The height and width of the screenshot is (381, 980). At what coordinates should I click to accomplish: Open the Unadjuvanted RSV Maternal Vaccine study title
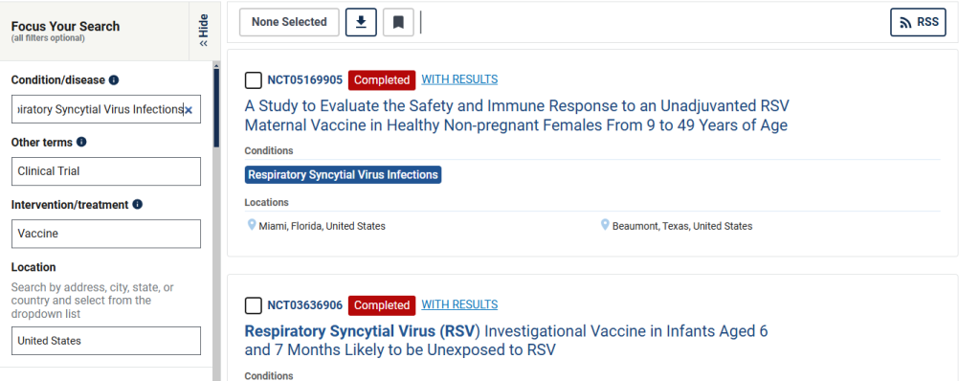pos(516,115)
